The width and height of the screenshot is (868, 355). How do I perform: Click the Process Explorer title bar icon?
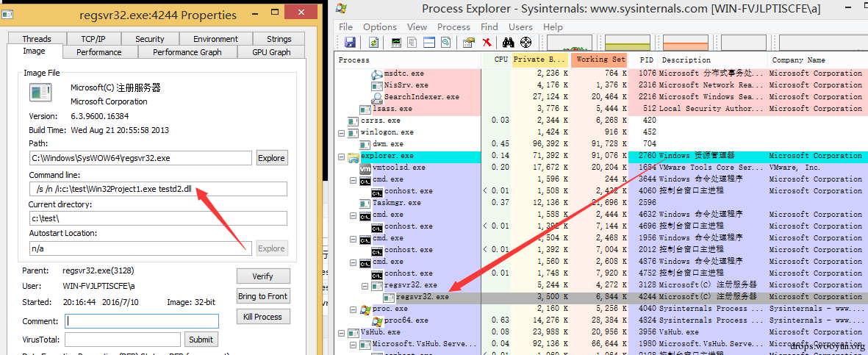coord(342,8)
